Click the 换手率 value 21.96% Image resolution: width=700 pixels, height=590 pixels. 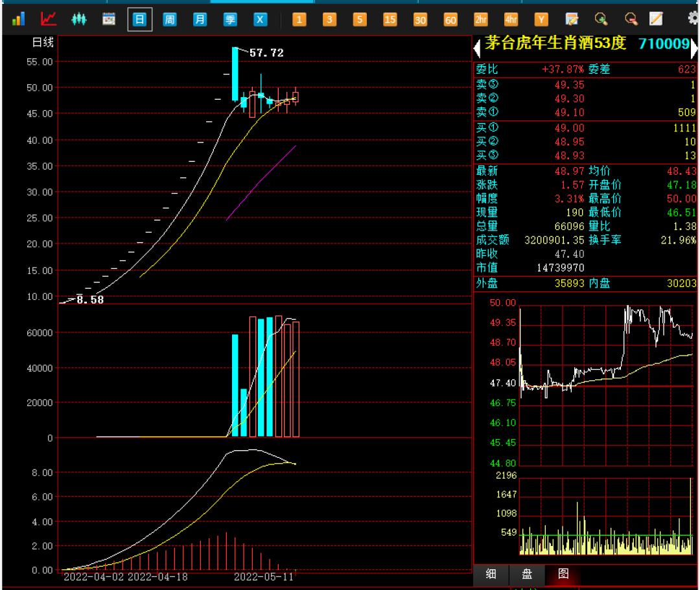tap(678, 240)
